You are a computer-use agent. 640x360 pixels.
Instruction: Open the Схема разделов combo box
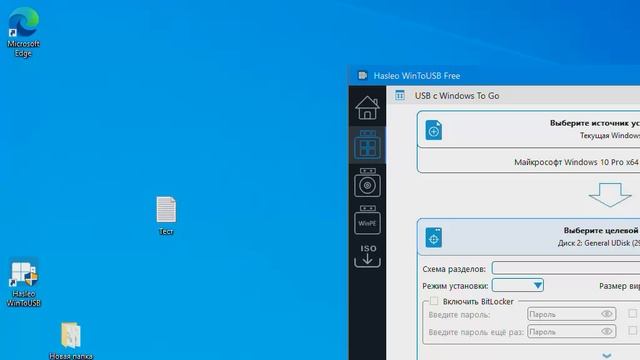(x=566, y=269)
